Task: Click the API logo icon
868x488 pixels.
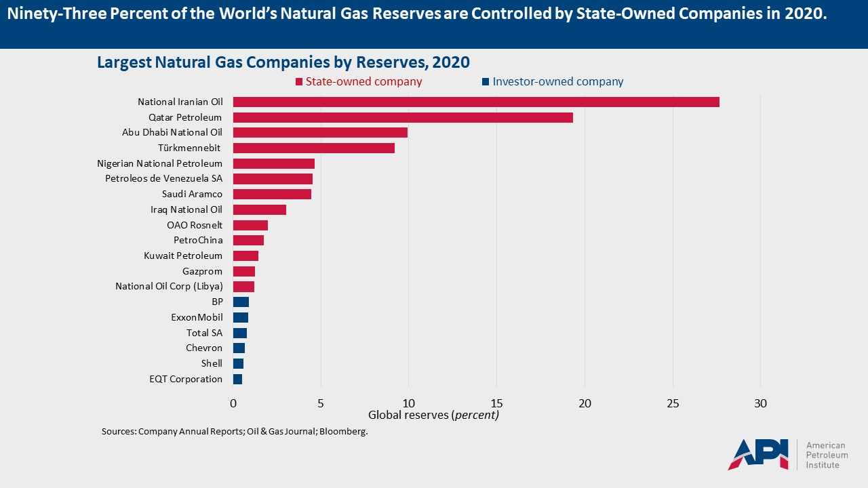Action: [x=757, y=454]
